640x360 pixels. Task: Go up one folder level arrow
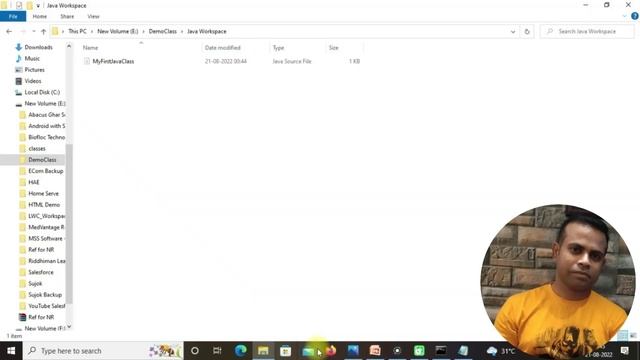pos(43,31)
